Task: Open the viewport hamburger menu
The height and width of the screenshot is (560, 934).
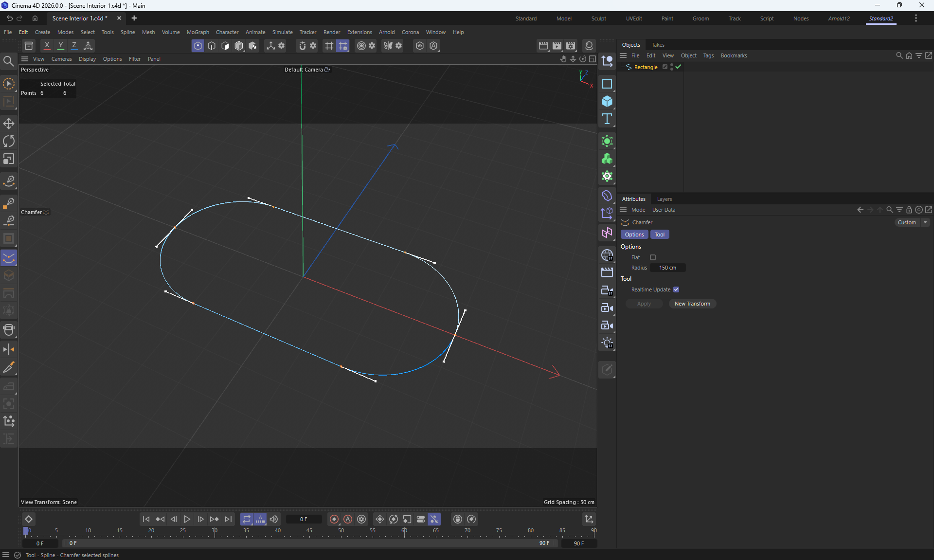Action: coord(25,59)
